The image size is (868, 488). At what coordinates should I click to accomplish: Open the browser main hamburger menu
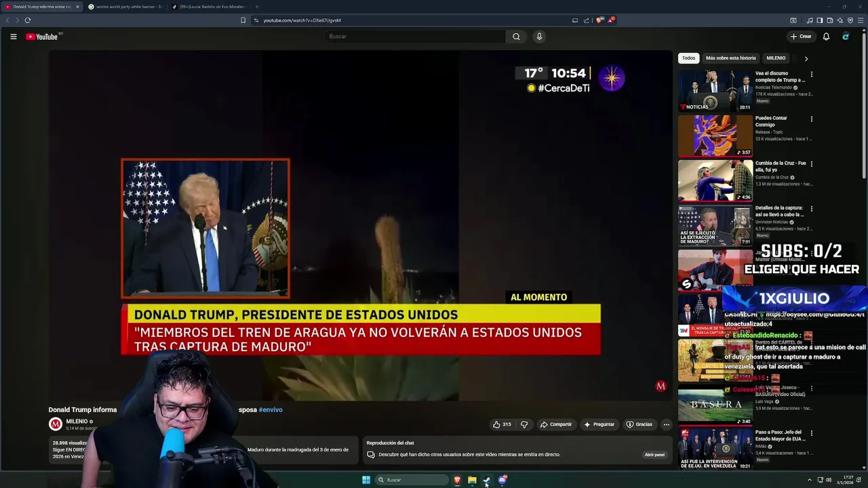(x=861, y=20)
